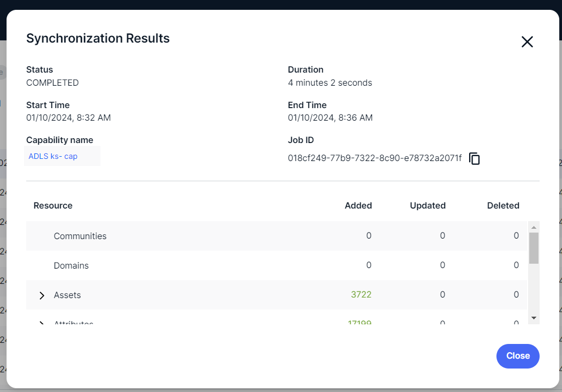
Task: Click the duration value 4 minutes 2 seconds
Action: (330, 83)
